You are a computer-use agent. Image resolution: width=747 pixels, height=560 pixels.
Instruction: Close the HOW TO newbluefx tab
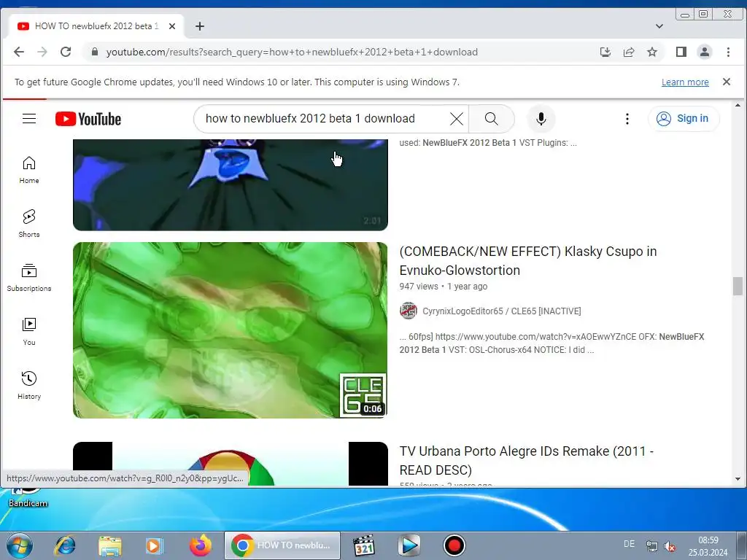172,26
